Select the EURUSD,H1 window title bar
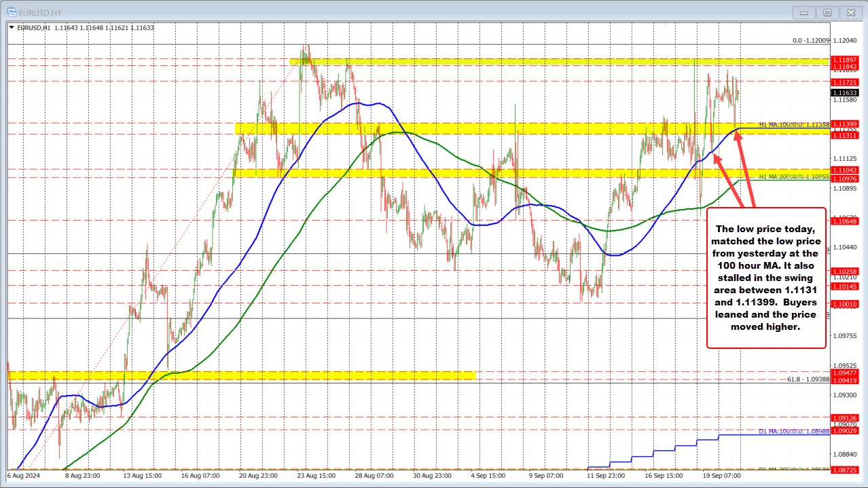868x488 pixels. [408, 12]
